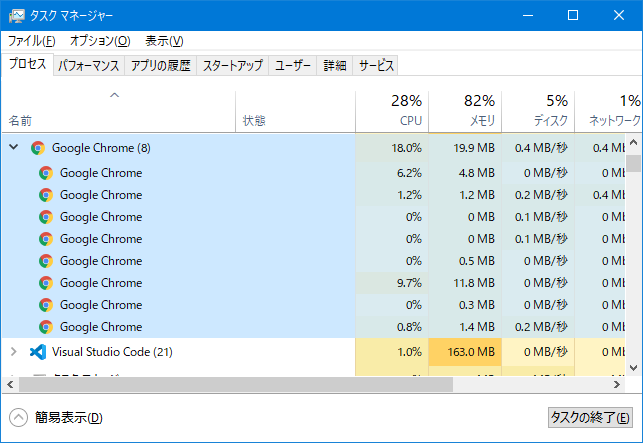643x443 pixels.
Task: Click the sort arrow above the 名前 column
Action: pos(114,95)
